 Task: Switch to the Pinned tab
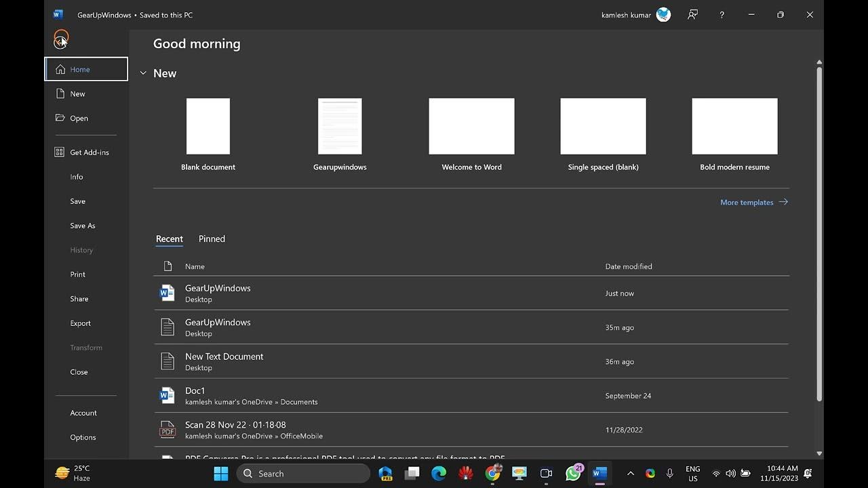coord(212,239)
